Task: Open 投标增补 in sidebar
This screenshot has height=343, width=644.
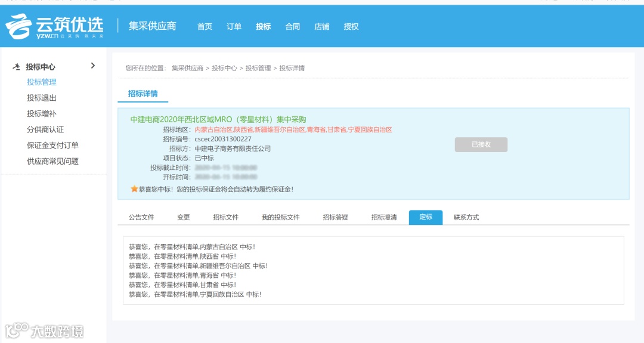Action: (x=42, y=114)
